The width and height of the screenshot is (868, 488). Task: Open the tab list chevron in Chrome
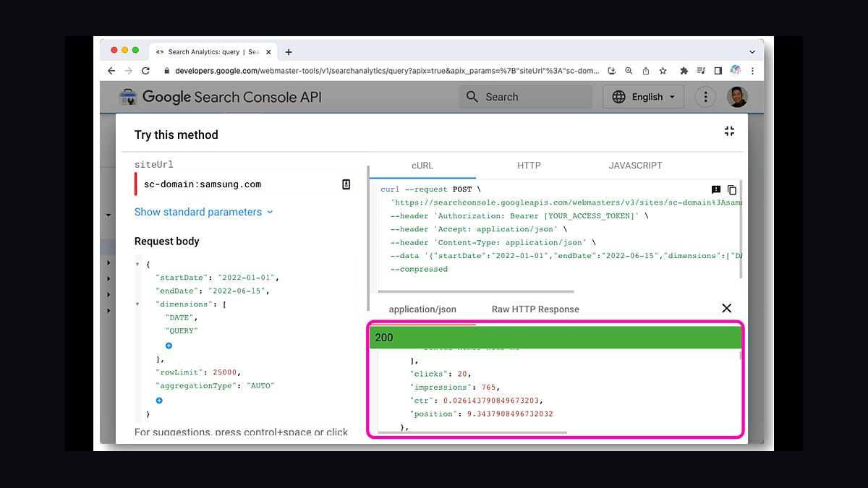752,52
